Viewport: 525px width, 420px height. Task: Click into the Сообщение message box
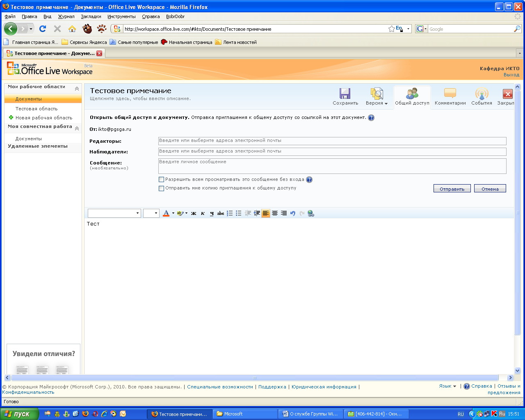(332, 166)
